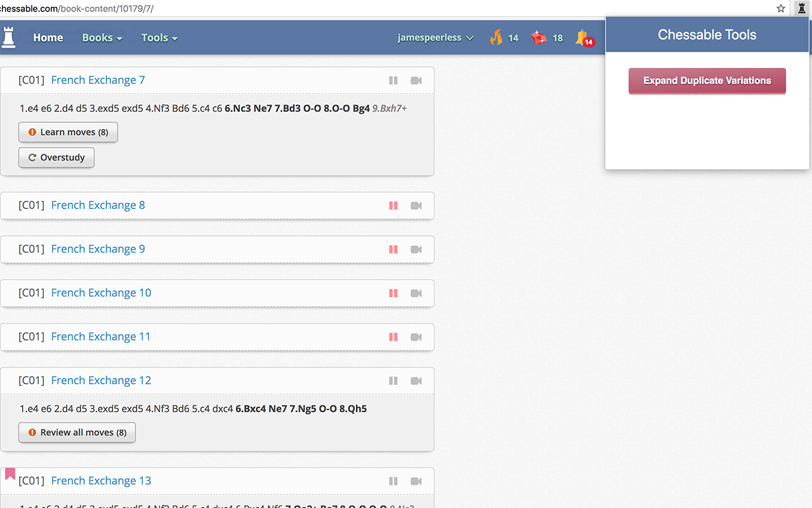Screen dimensions: 812x508
Task: Click the Overstudy button
Action: click(x=56, y=157)
